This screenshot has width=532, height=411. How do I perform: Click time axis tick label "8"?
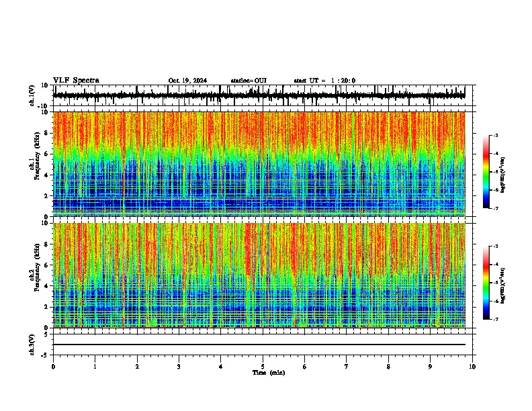coord(388,367)
